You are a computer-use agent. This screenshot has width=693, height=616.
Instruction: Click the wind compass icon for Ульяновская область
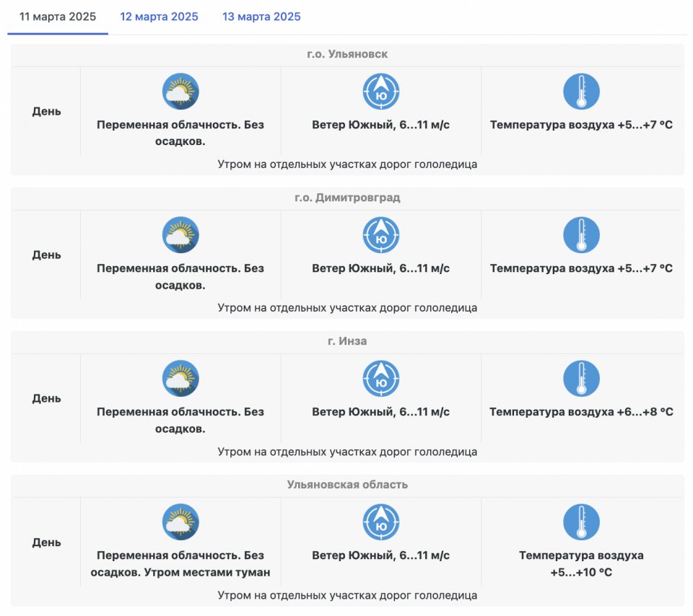[381, 522]
